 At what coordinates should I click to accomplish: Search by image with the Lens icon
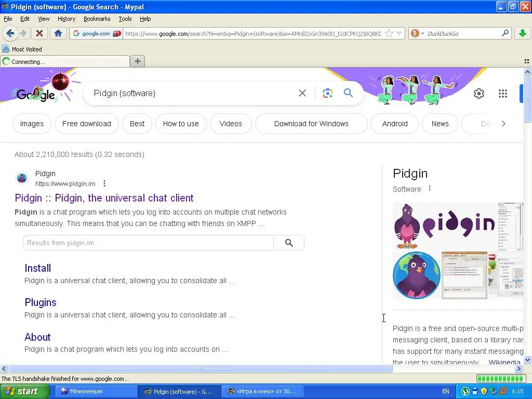tap(327, 93)
